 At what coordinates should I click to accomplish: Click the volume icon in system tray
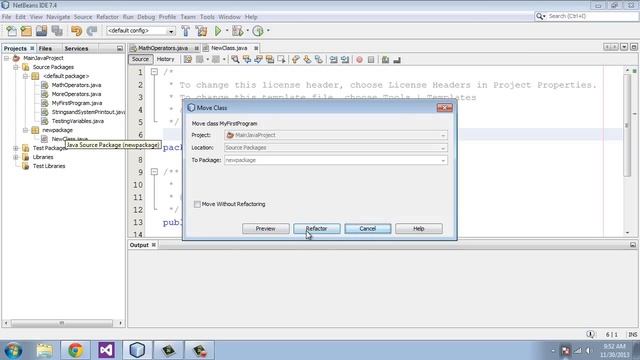588,351
